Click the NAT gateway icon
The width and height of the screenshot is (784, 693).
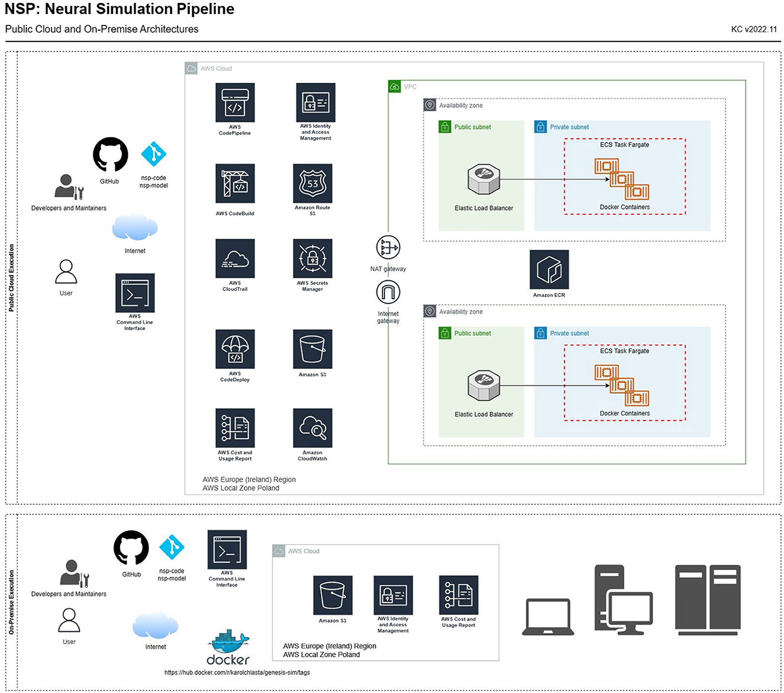tap(388, 247)
